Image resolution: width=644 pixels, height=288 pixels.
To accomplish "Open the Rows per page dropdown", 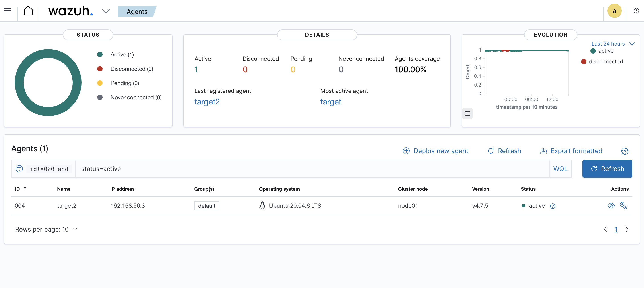I will point(46,229).
